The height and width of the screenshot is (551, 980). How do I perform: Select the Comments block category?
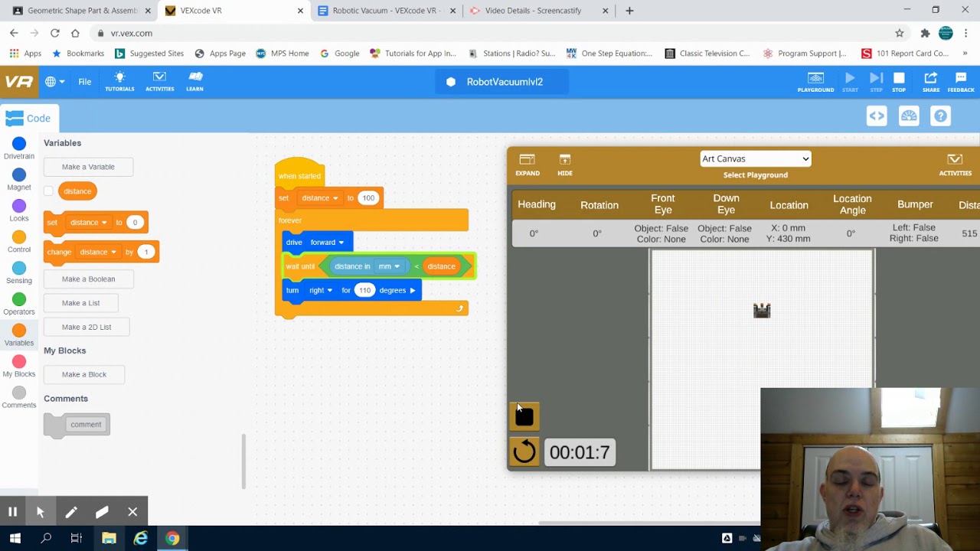click(19, 398)
